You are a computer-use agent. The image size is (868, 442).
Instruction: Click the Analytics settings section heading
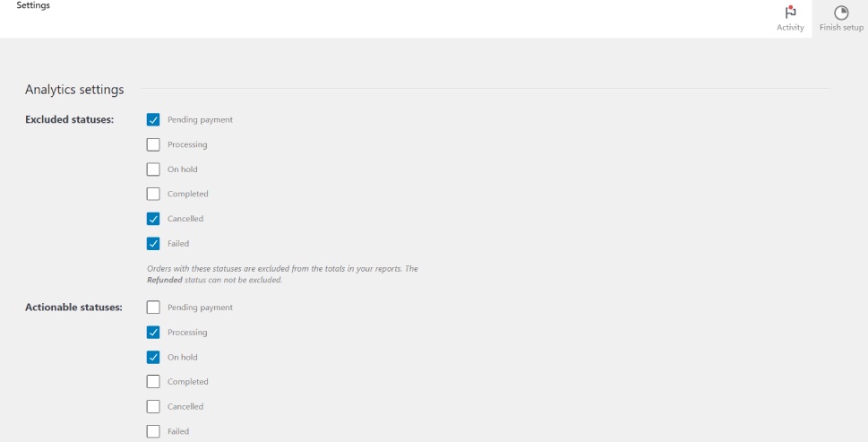coord(74,90)
